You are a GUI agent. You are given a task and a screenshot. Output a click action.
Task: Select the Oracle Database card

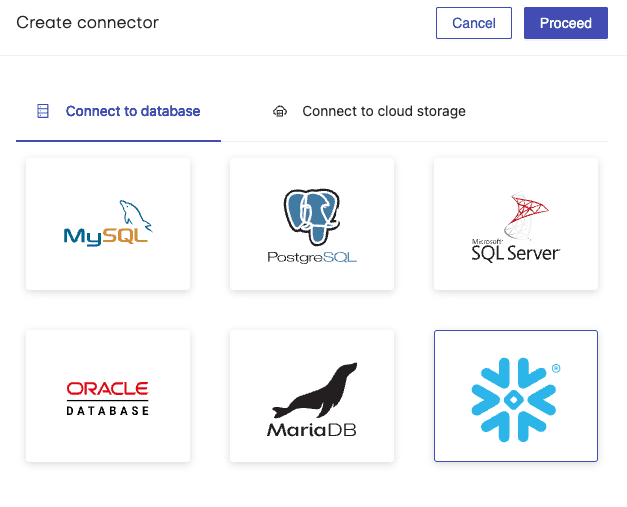point(108,396)
